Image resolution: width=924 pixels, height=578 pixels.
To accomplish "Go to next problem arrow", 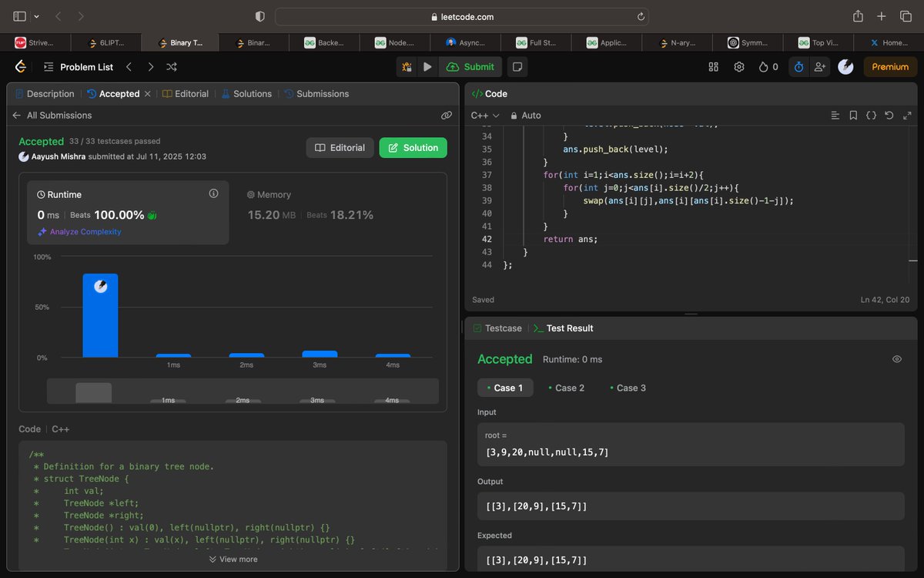I will tap(151, 67).
